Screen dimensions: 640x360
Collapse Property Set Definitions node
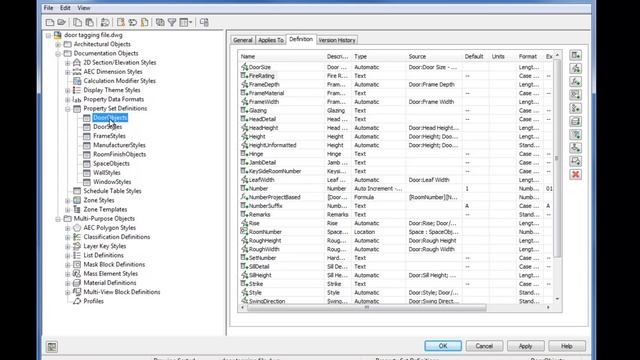[x=68, y=109]
